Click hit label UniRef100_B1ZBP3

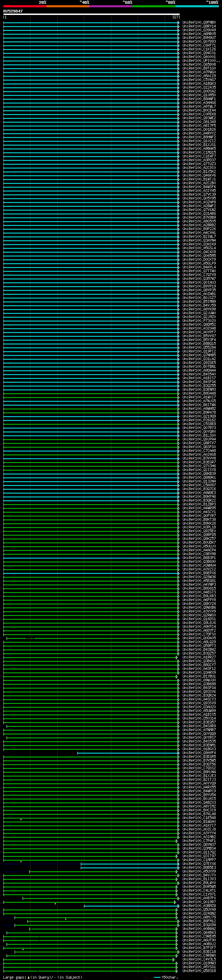click(x=199, y=504)
